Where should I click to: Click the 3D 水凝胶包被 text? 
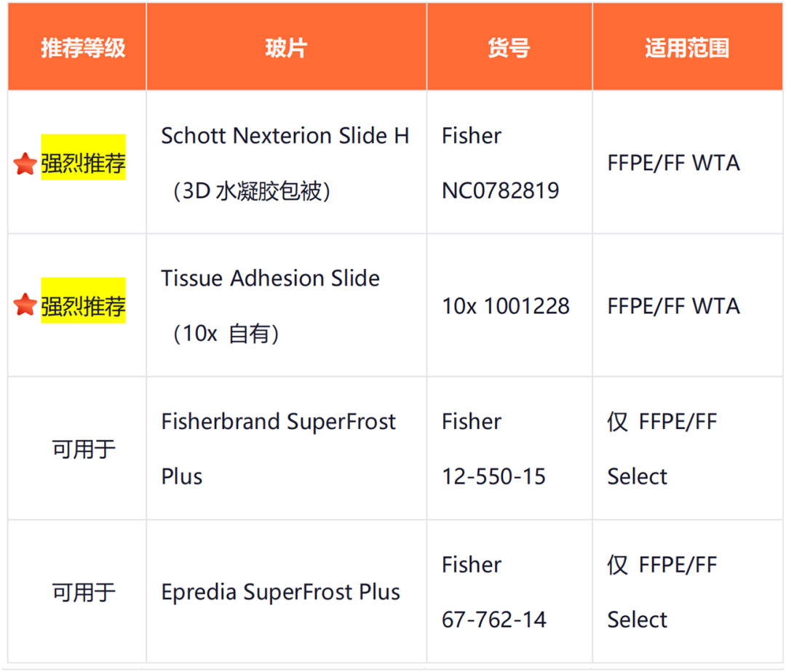pos(251,191)
